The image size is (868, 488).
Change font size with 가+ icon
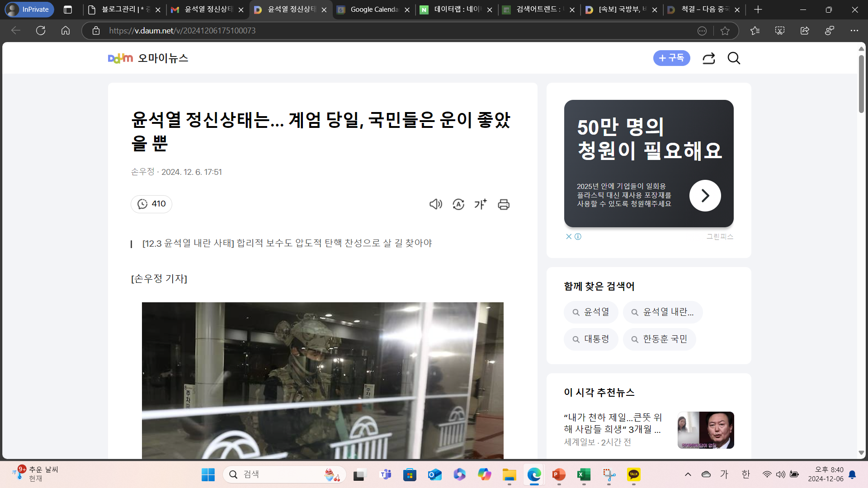coord(481,204)
